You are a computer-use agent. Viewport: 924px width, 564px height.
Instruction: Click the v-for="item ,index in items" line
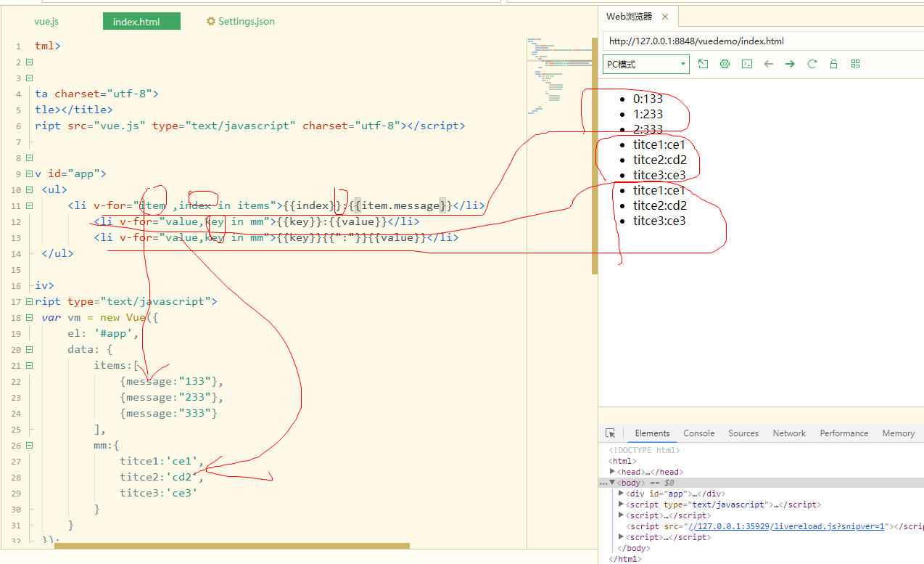pyautogui.click(x=276, y=205)
